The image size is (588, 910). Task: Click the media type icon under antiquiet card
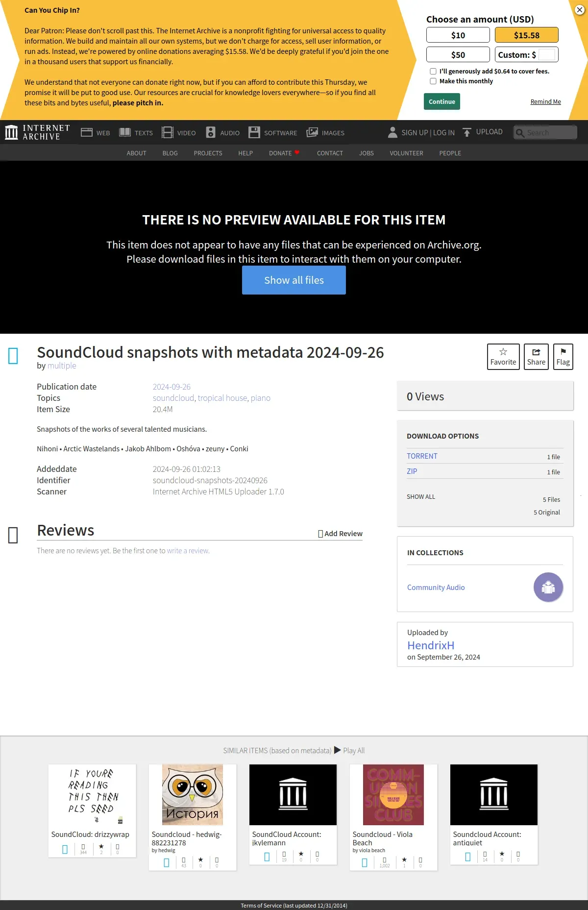[x=468, y=857]
